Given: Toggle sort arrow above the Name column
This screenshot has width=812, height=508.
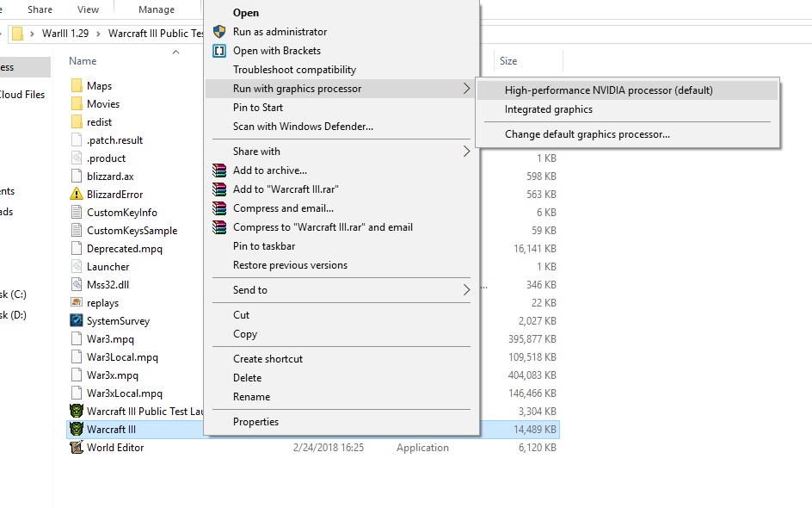Looking at the screenshot, I should pyautogui.click(x=175, y=52).
